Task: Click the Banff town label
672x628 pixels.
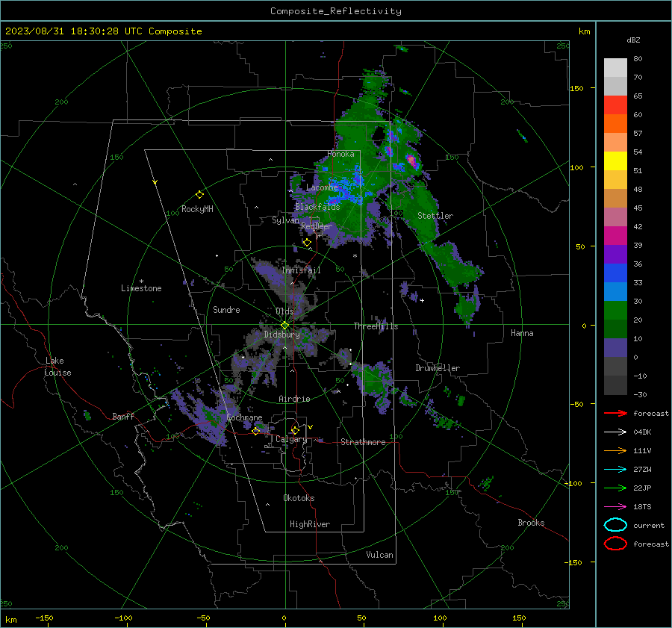Action: pos(123,416)
